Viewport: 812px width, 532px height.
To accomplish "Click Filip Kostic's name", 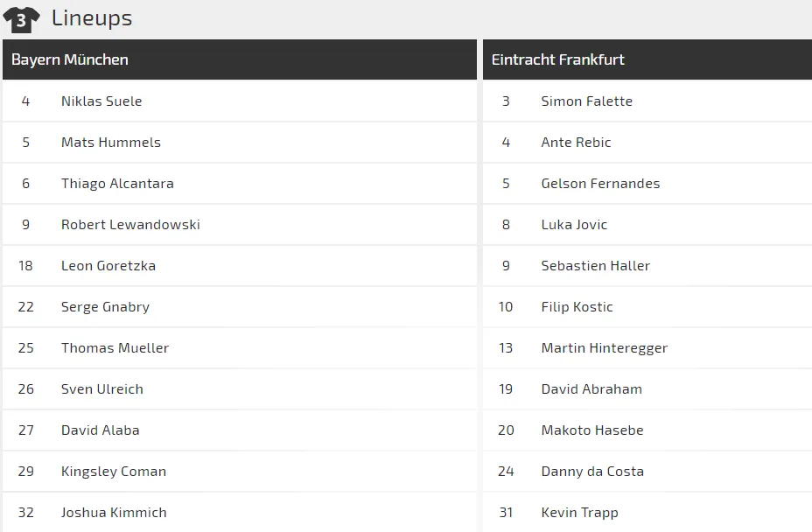I will tap(577, 307).
